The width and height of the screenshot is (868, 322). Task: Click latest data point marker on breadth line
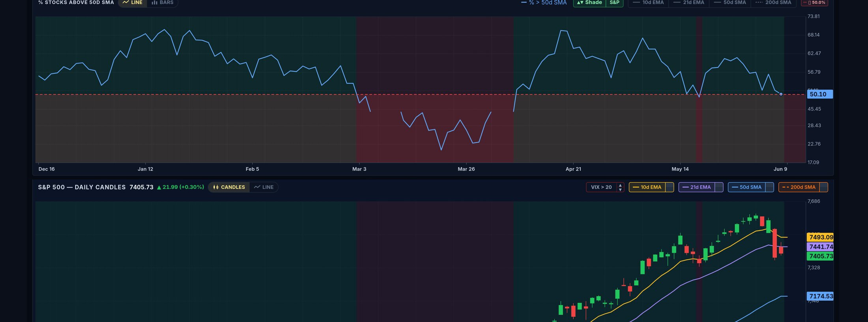point(781,94)
